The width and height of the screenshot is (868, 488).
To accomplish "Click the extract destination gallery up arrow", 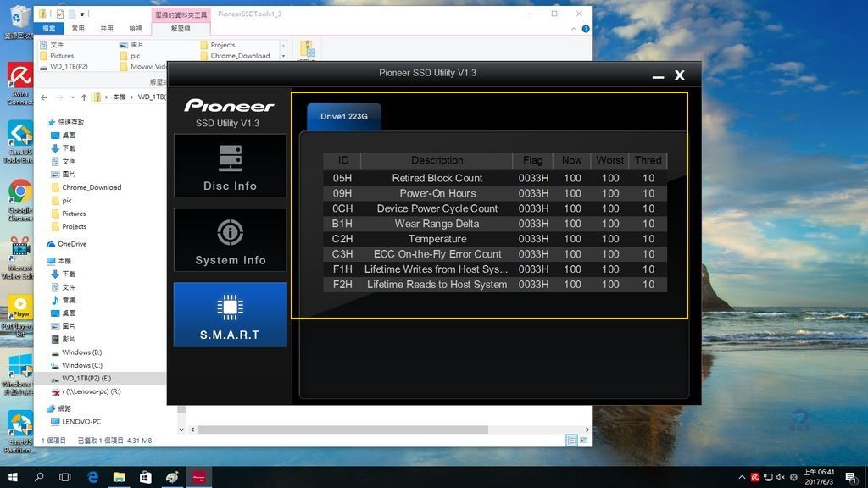I will (x=283, y=44).
